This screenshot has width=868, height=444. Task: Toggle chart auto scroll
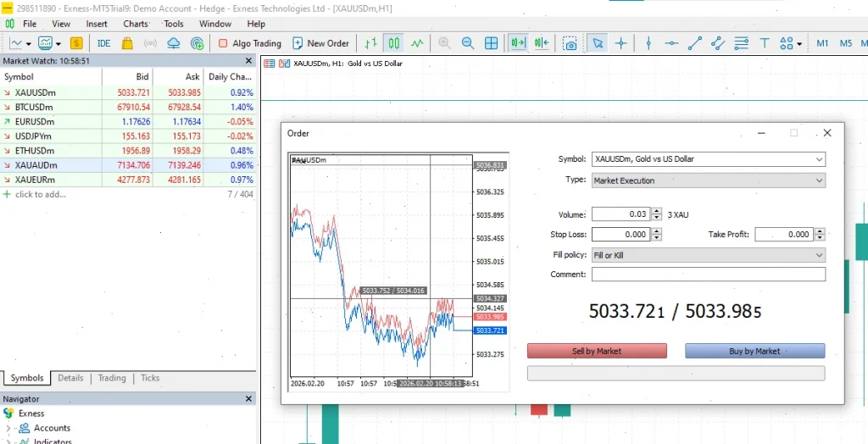(518, 43)
